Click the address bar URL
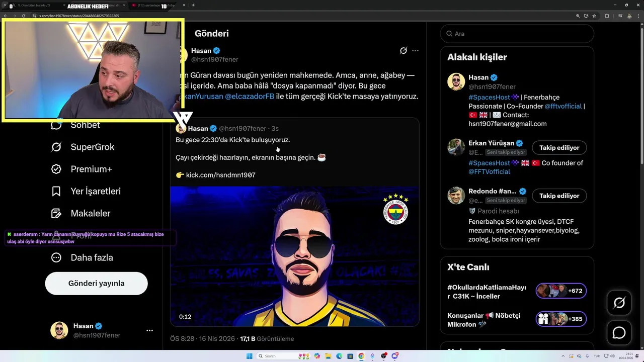Screen dimensions: 644x362 pos(79,16)
